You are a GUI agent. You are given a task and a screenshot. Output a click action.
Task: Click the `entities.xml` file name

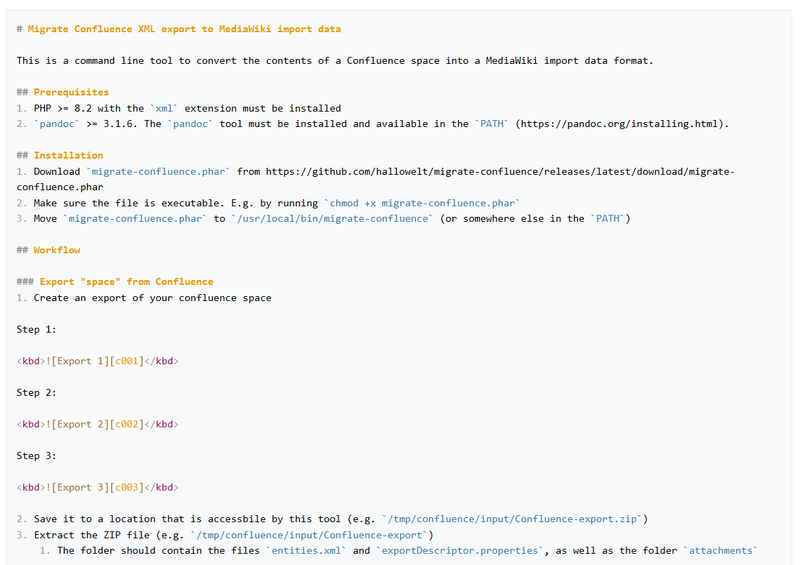tap(306, 551)
